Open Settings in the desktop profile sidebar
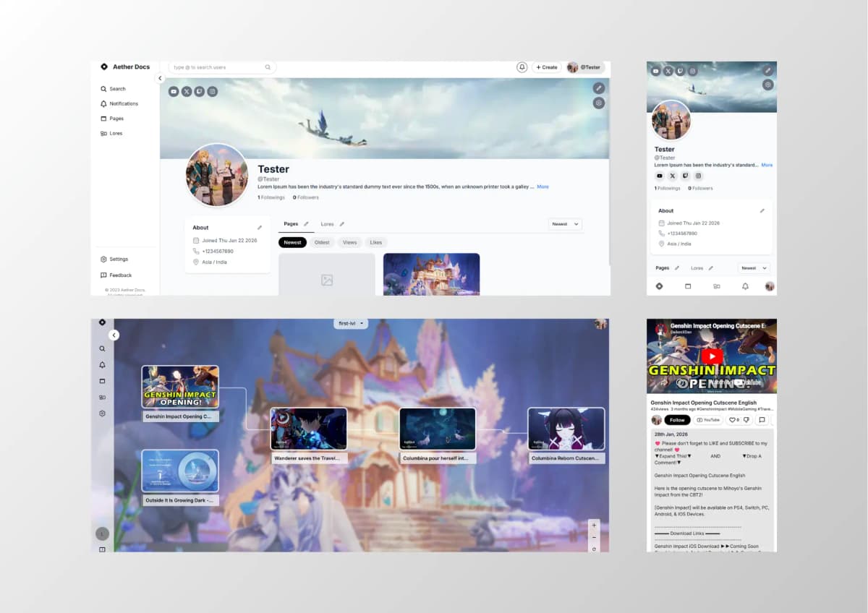 click(x=114, y=259)
